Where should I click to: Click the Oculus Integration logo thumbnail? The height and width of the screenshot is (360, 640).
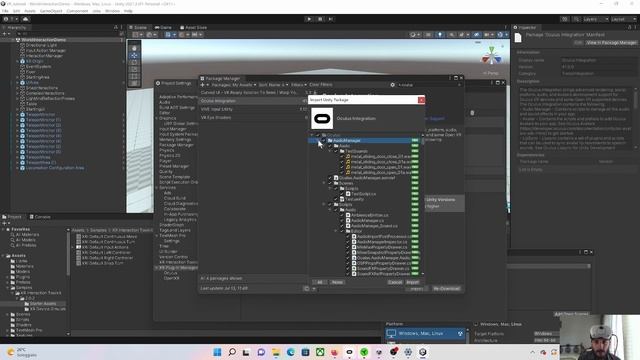click(x=322, y=118)
